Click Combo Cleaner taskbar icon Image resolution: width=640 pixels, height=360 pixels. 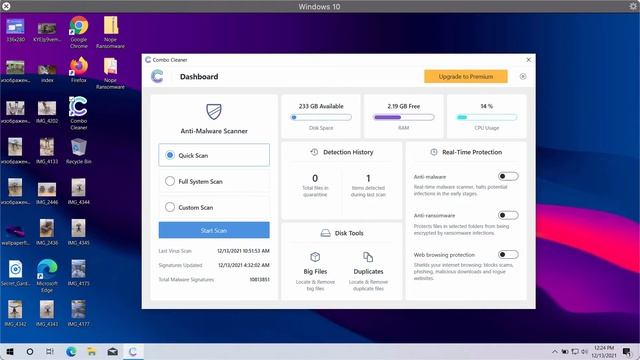click(133, 352)
